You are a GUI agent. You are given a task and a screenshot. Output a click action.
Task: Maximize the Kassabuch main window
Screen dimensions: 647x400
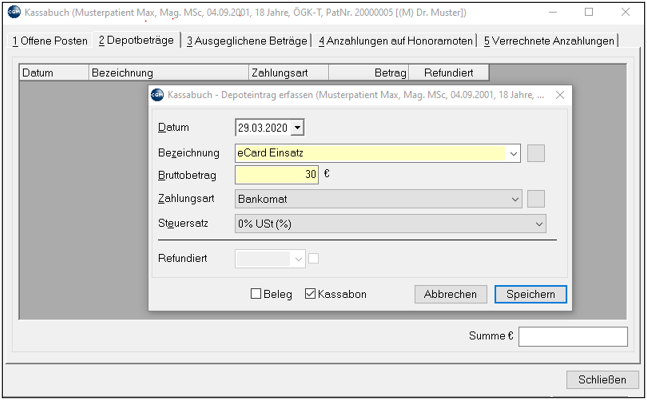point(589,12)
